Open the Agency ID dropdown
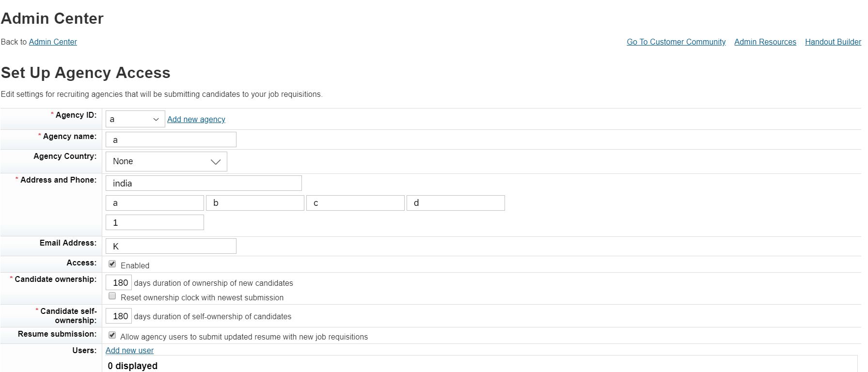The height and width of the screenshot is (372, 868). pyautogui.click(x=135, y=119)
